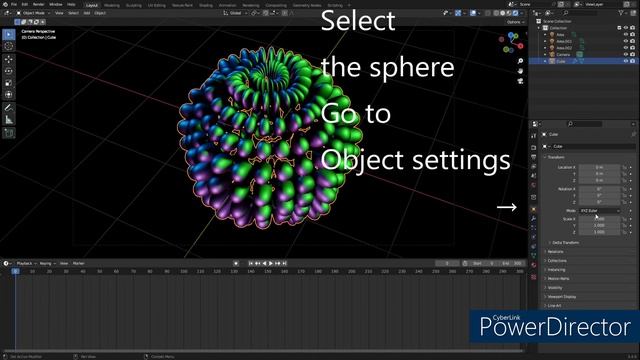Open the Tool properties tab
The image size is (640, 360).
pos(533,136)
